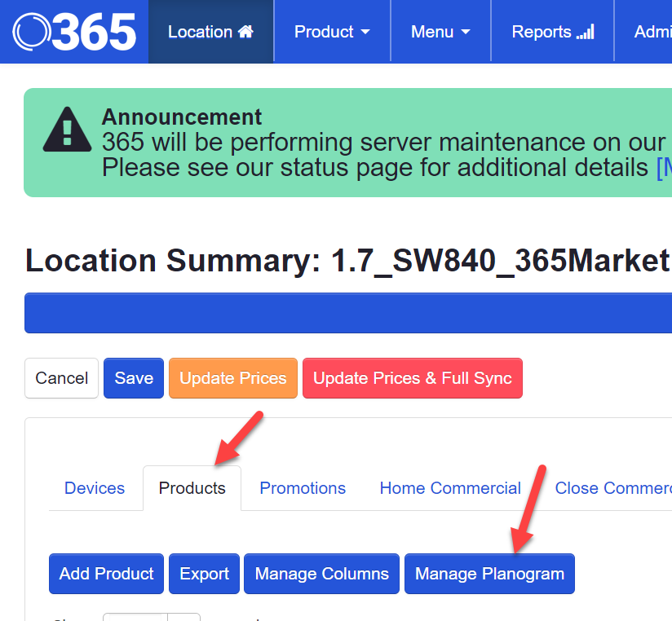672x621 pixels.
Task: Open Manage Planogram
Action: click(x=489, y=574)
